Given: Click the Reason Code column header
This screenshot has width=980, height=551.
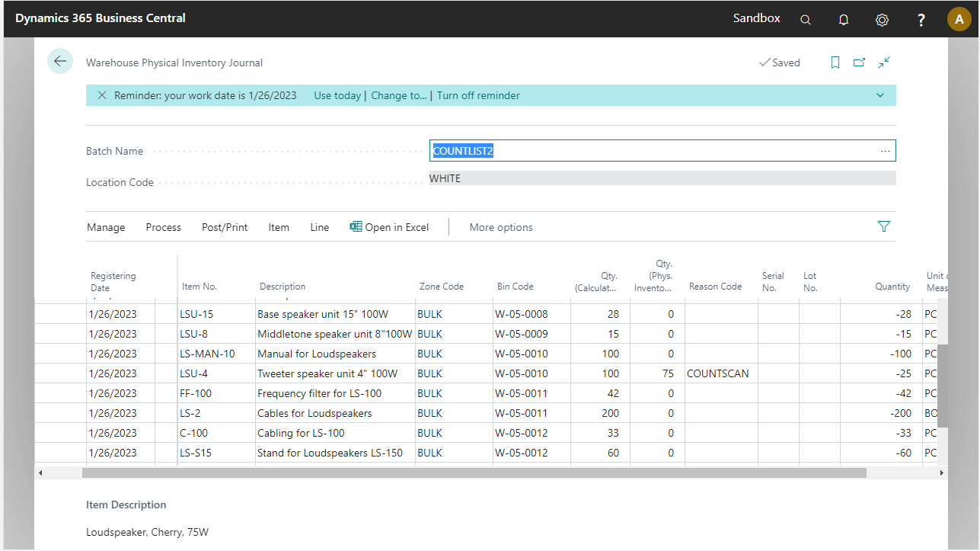Looking at the screenshot, I should [715, 287].
